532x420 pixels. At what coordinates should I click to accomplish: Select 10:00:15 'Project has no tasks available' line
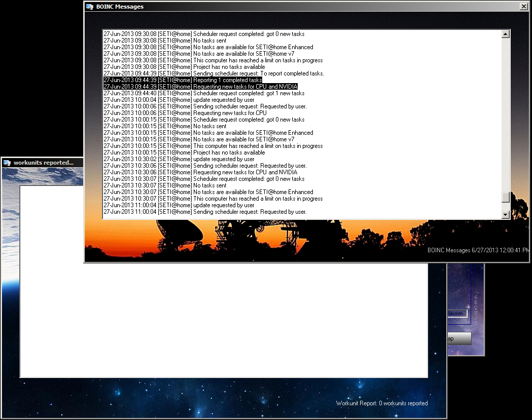point(184,152)
